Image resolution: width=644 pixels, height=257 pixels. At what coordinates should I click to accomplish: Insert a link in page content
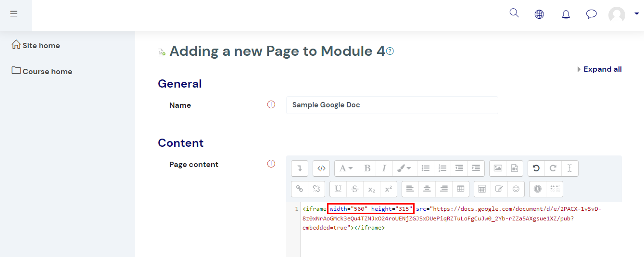(300, 189)
